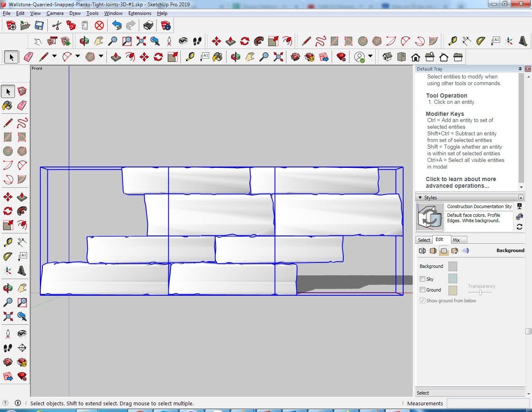
Task: Click the Print icon in top toolbar
Action: tap(148, 26)
